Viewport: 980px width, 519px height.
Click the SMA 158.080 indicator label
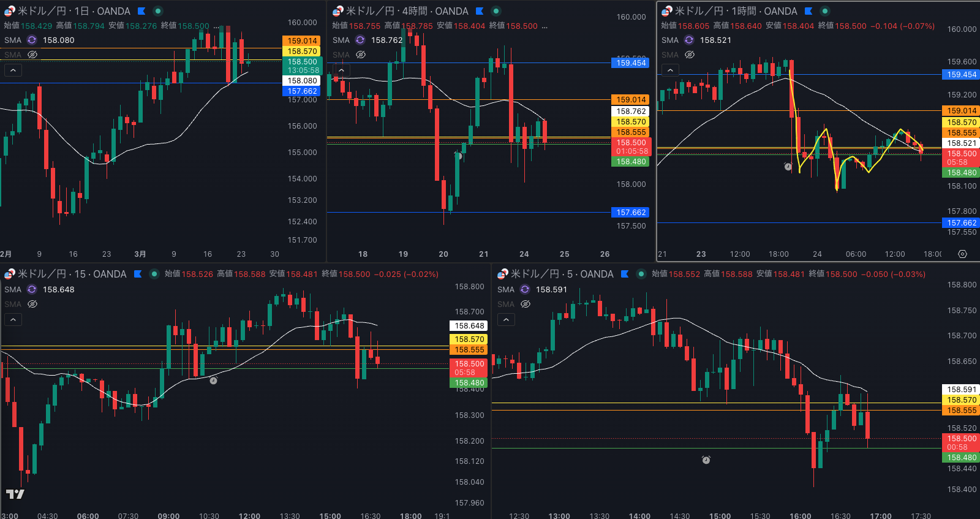[58, 40]
